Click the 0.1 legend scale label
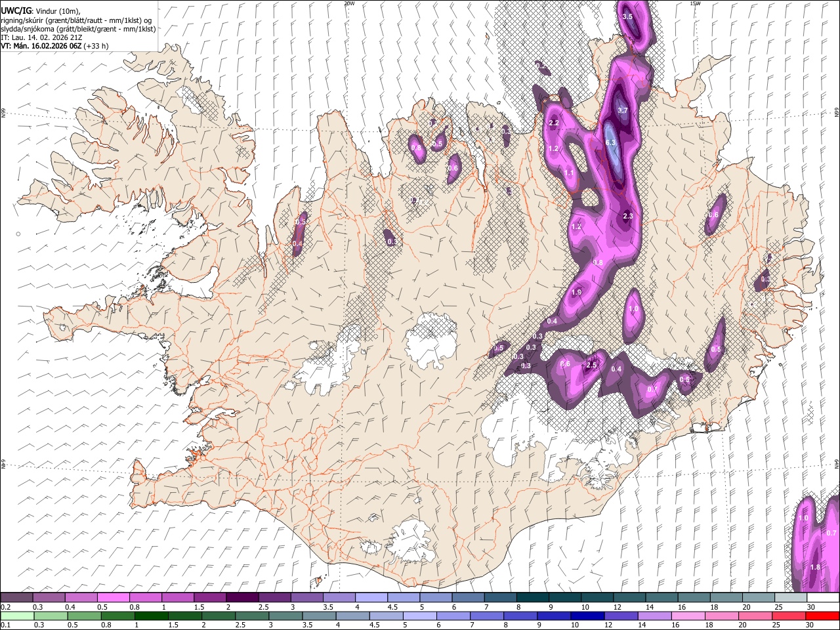 tap(5, 625)
